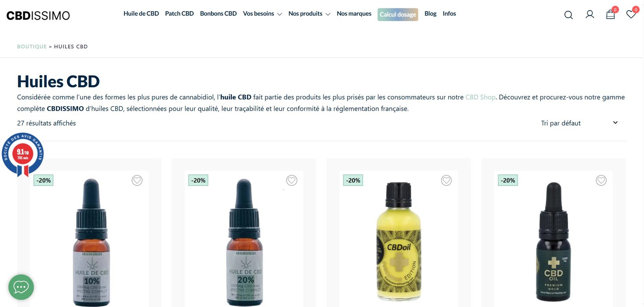Screen dimensions: 644x307
Task: Open the Tri par défaut sort dropdown
Action: (580, 123)
